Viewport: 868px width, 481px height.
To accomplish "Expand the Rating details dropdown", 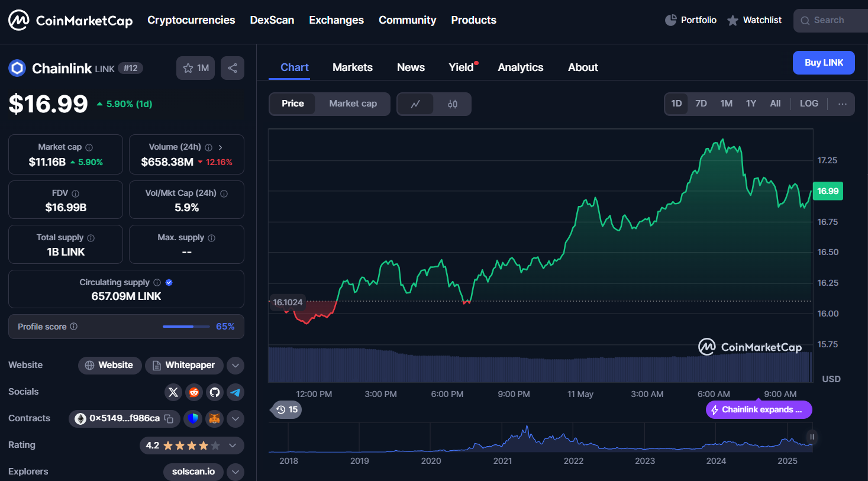I will tap(233, 446).
